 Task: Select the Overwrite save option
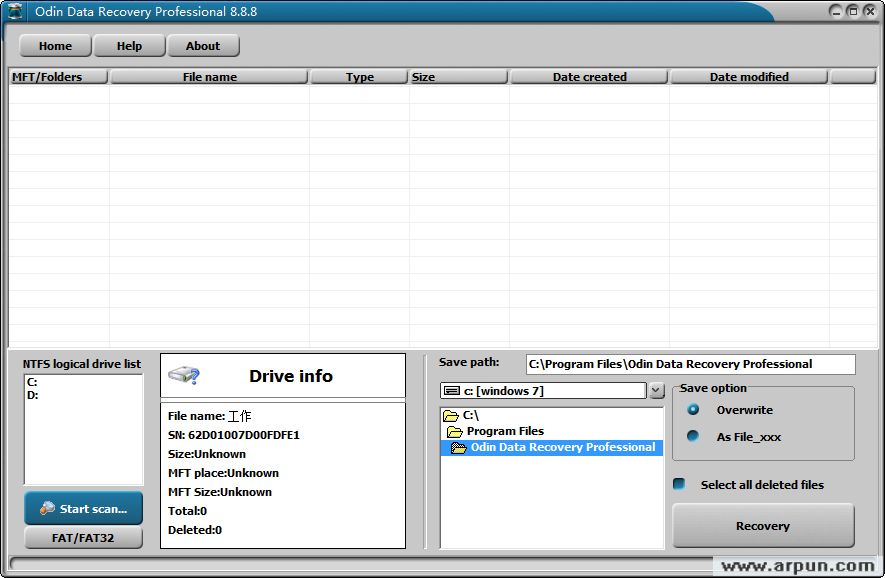(x=693, y=410)
